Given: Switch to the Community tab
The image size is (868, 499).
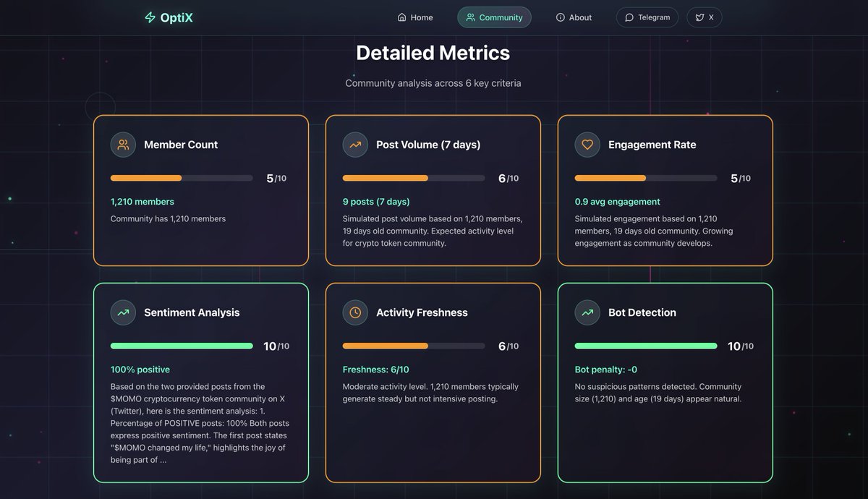Looking at the screenshot, I should click(x=494, y=17).
